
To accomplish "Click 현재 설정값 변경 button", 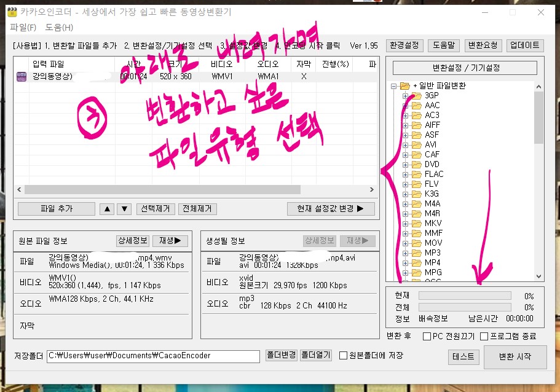I will 331,209.
